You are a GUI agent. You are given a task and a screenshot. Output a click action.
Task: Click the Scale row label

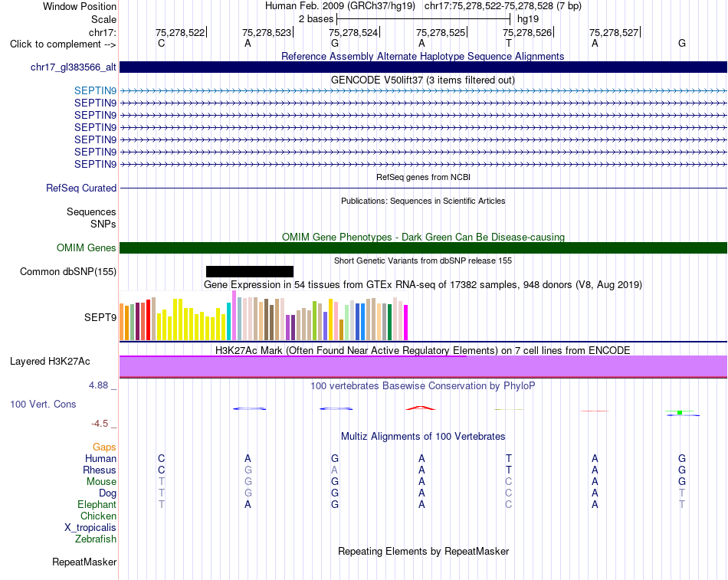(x=104, y=19)
